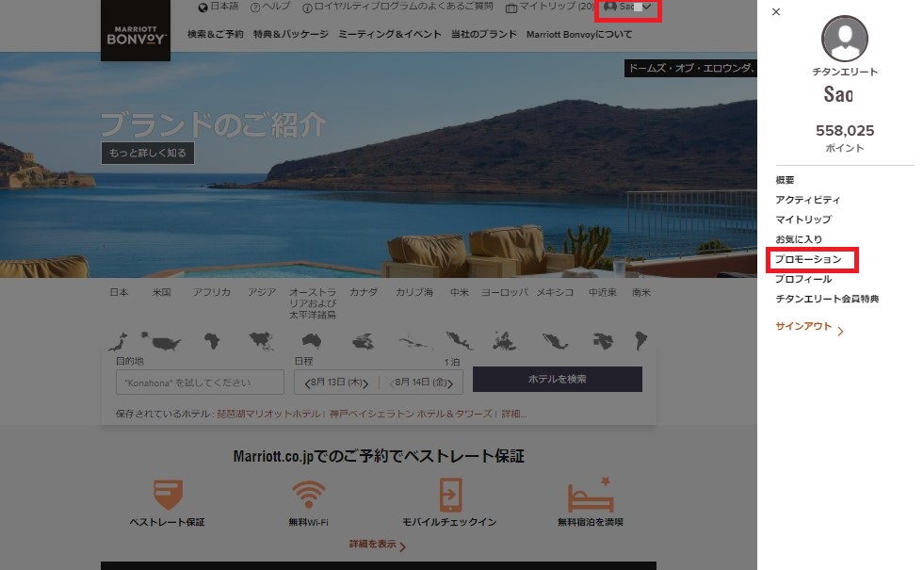Open saved hotel 神戸ベイシェラトン ホテル&タワーズ
The image size is (924, 570).
(411, 414)
